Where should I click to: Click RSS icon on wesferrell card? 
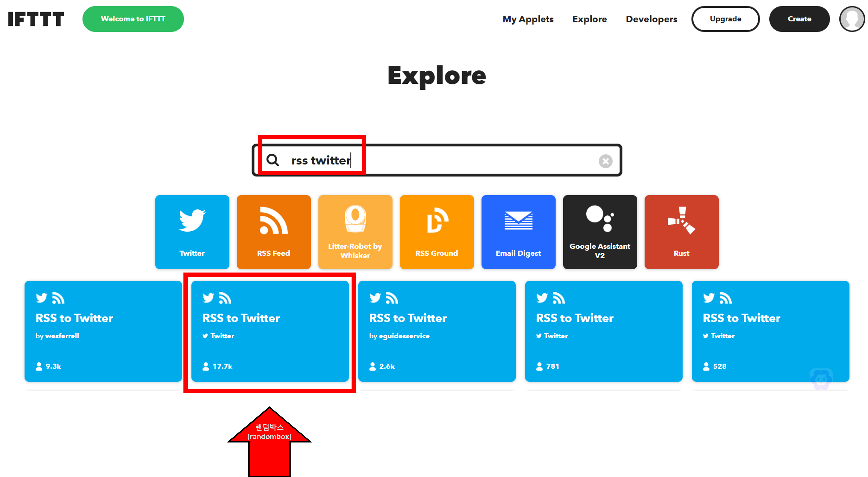pos(58,298)
